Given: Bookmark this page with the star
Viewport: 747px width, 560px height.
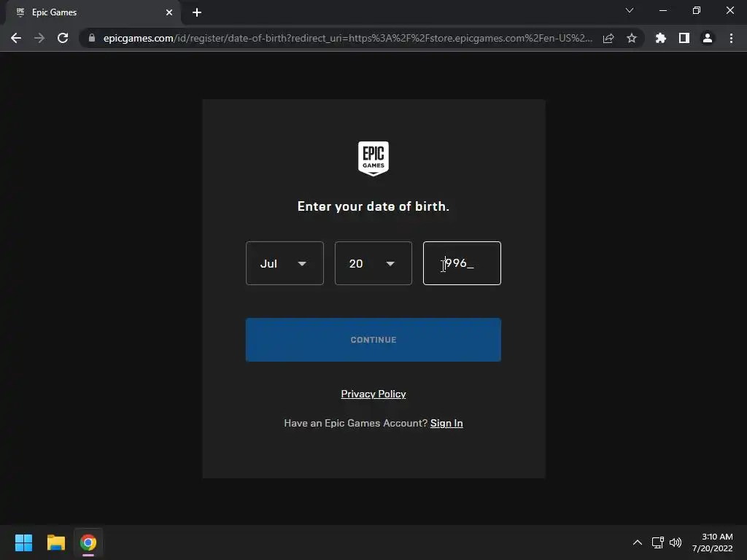Looking at the screenshot, I should (x=632, y=38).
